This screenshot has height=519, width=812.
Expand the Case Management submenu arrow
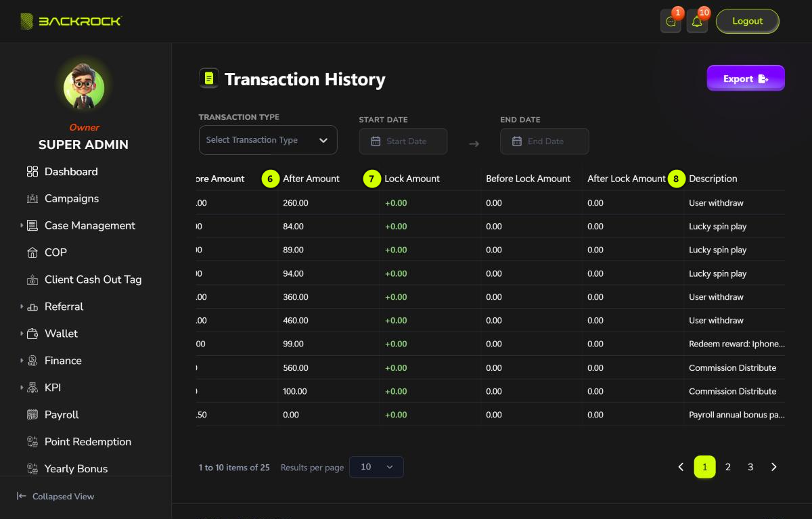pyautogui.click(x=22, y=225)
